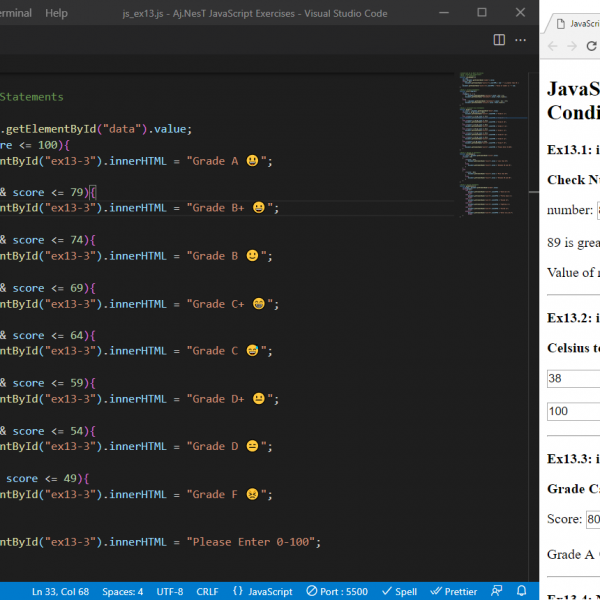
Task: Change Spaces: 4 indentation setting
Action: (121, 591)
